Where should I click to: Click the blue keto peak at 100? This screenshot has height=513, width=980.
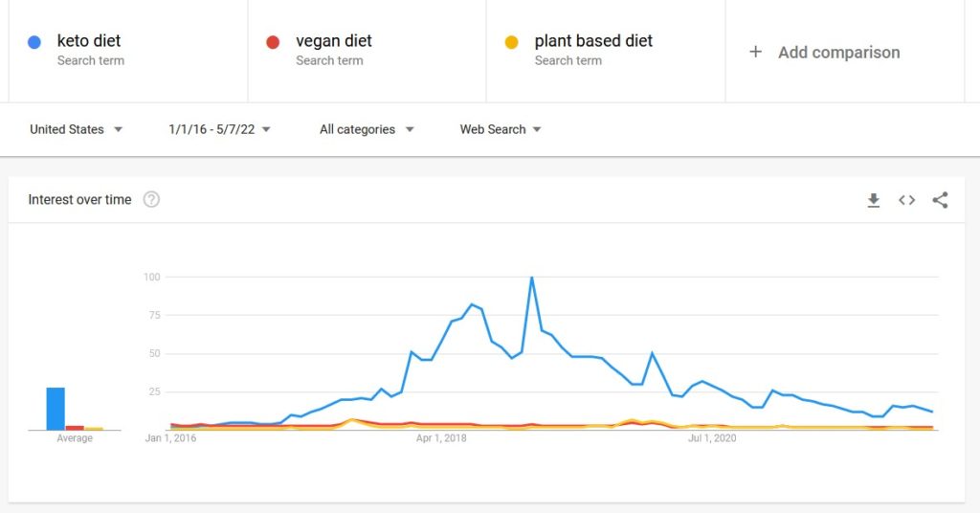pos(532,278)
